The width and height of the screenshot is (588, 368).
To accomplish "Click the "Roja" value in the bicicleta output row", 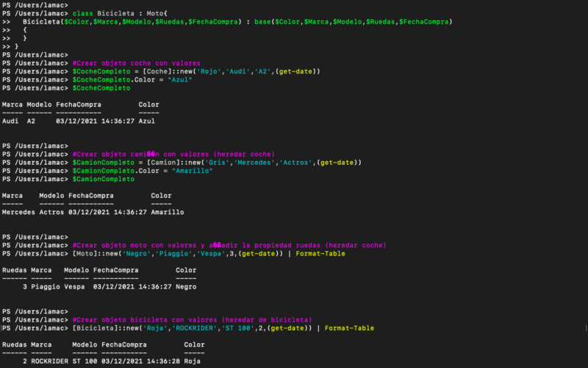I will tap(193, 361).
